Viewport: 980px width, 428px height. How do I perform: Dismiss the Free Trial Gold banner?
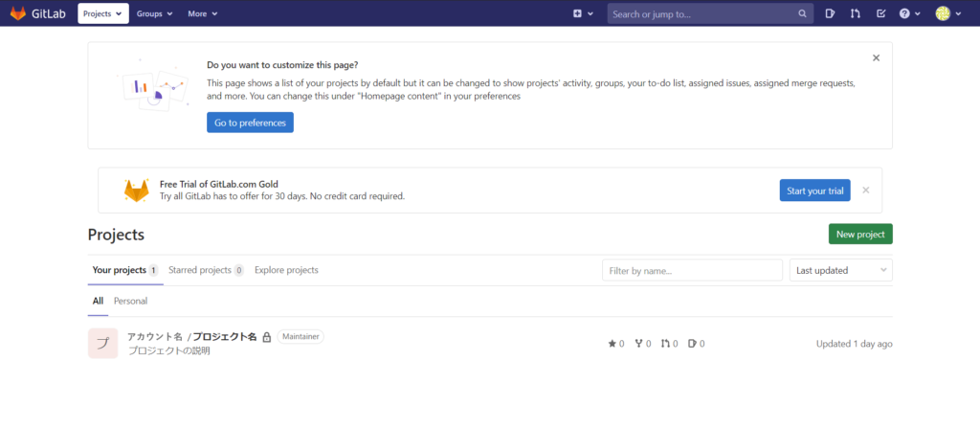[865, 191]
